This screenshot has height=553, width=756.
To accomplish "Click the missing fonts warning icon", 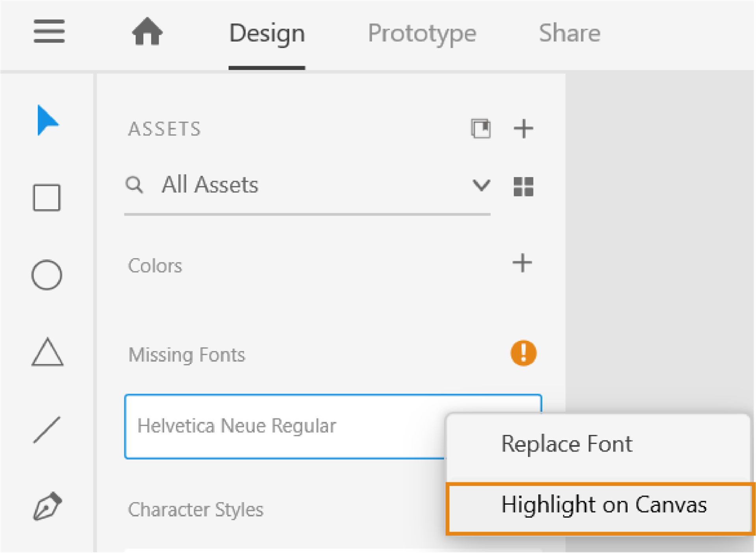I will (523, 353).
